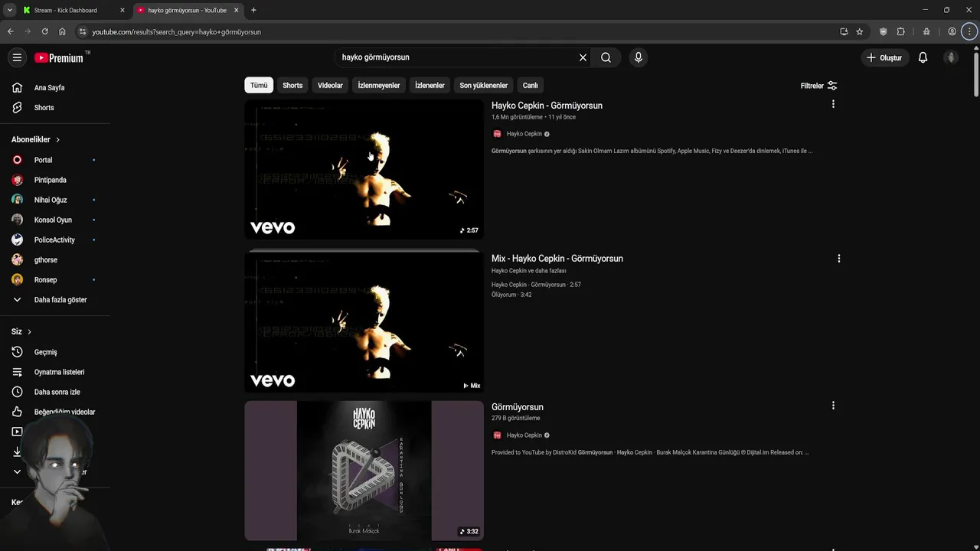Click the browser home button
980x551 pixels.
click(x=62, y=31)
